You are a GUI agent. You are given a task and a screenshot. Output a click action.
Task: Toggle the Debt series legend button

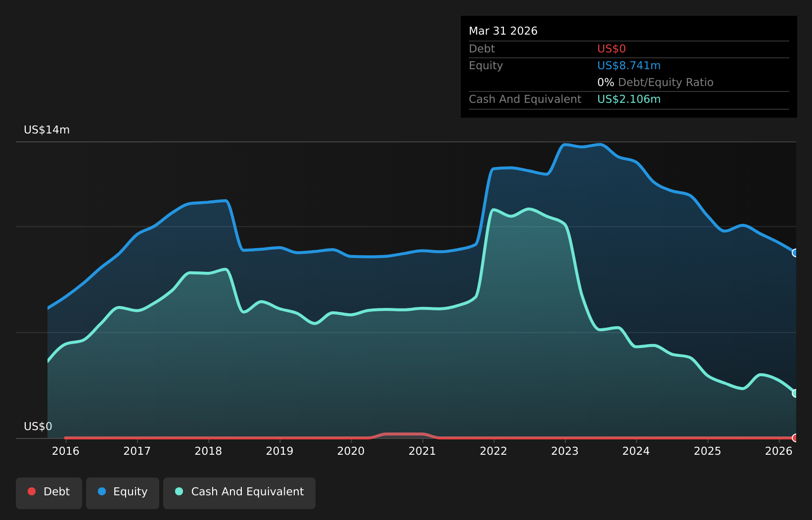point(49,493)
